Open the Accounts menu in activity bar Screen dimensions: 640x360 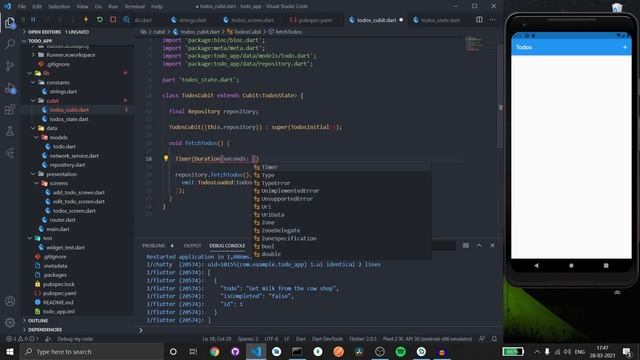click(x=10, y=301)
